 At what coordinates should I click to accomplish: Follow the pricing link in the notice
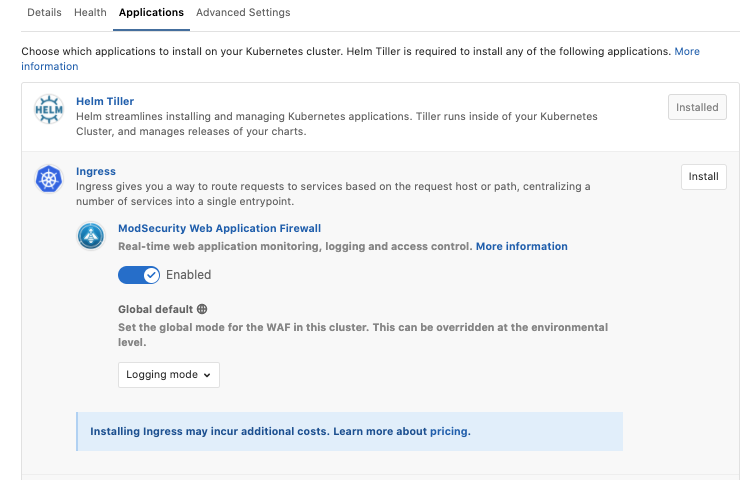[449, 432]
